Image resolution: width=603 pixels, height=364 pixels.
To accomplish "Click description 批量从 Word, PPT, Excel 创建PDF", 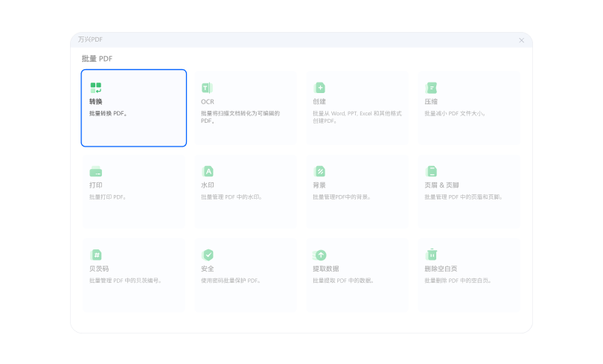I will (x=357, y=117).
